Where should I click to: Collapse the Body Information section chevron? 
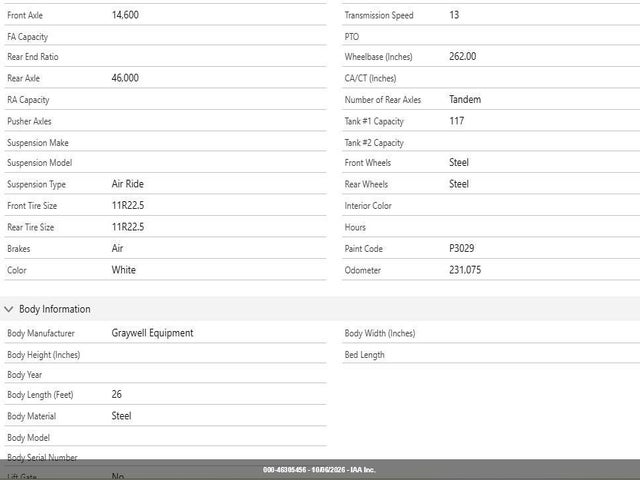(x=9, y=309)
